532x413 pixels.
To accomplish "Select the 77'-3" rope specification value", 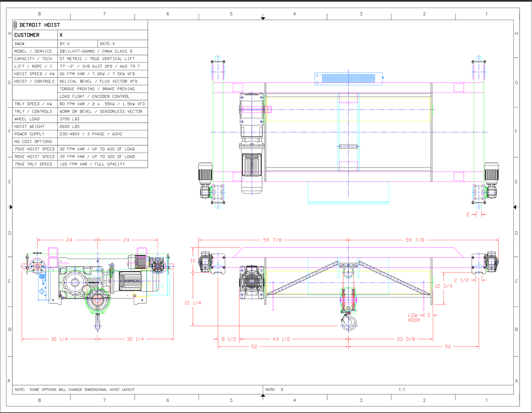I will pos(100,66).
